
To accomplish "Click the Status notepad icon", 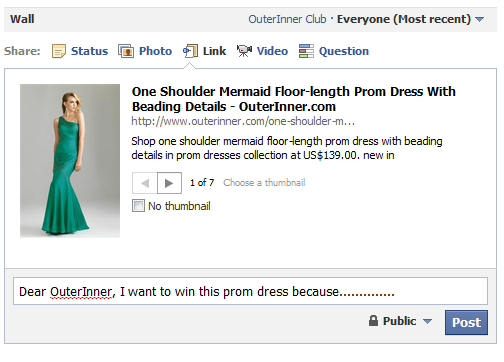I will pos(59,51).
